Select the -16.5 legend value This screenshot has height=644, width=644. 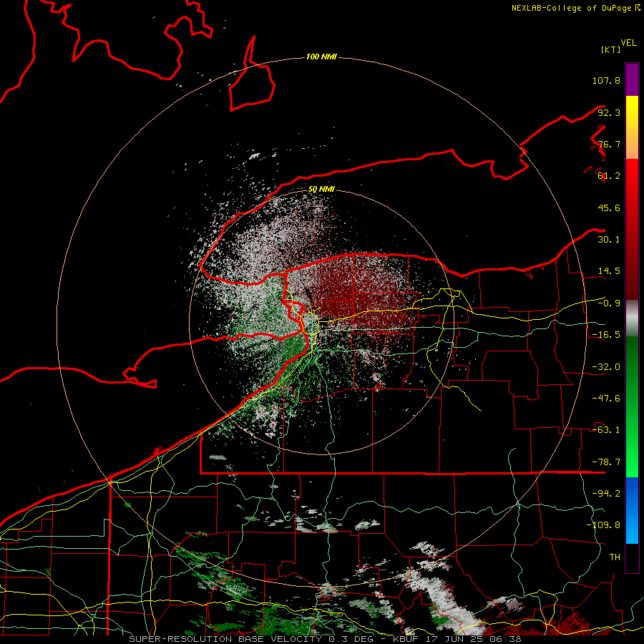click(x=606, y=335)
